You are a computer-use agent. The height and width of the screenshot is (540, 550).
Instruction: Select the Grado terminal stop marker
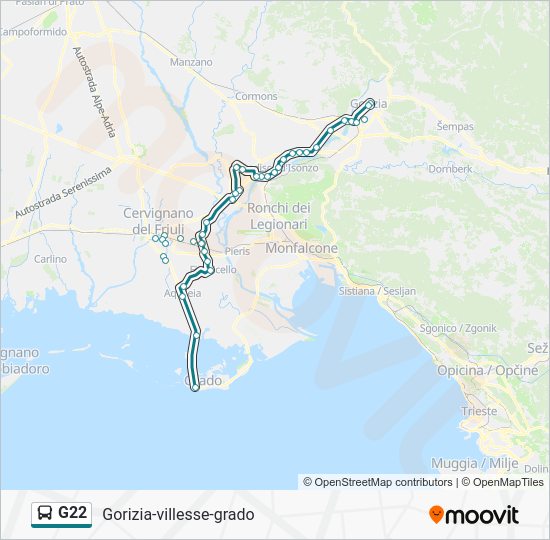pyautogui.click(x=195, y=387)
